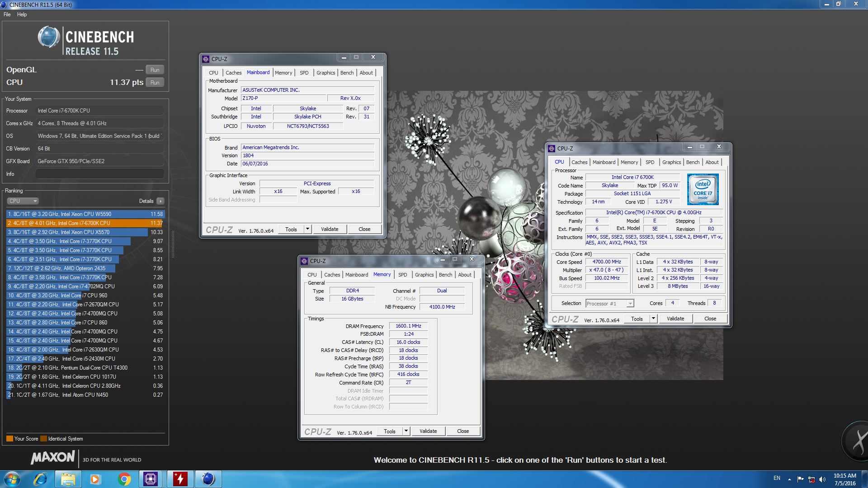The height and width of the screenshot is (488, 868).
Task: Open the volume speaker tray icon
Action: click(x=822, y=479)
